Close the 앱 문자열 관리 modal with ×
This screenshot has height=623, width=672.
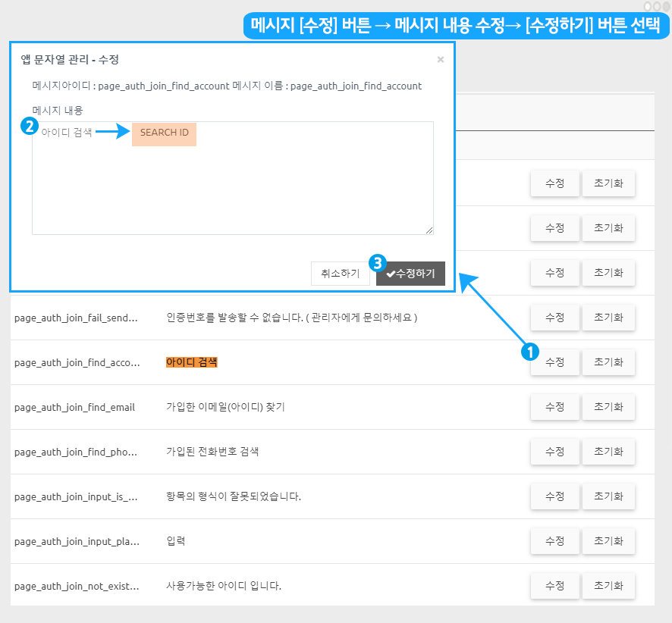click(x=441, y=60)
